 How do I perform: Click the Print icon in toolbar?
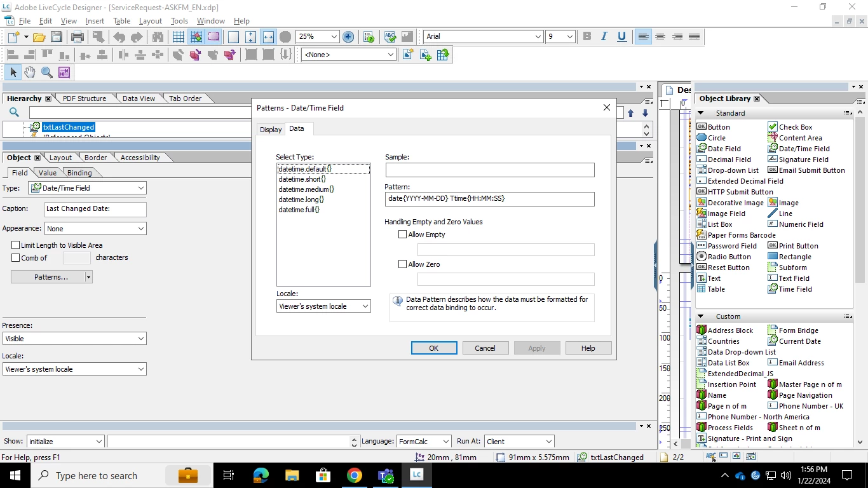pos(78,37)
